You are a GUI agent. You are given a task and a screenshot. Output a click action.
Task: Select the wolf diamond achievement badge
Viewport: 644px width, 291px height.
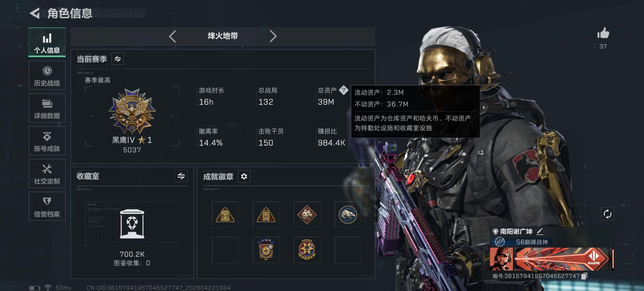[x=307, y=215]
